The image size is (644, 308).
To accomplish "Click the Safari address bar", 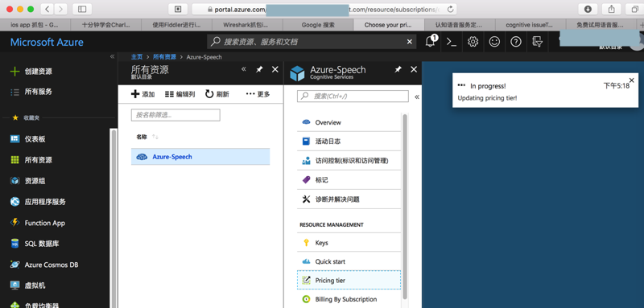I will point(324,9).
